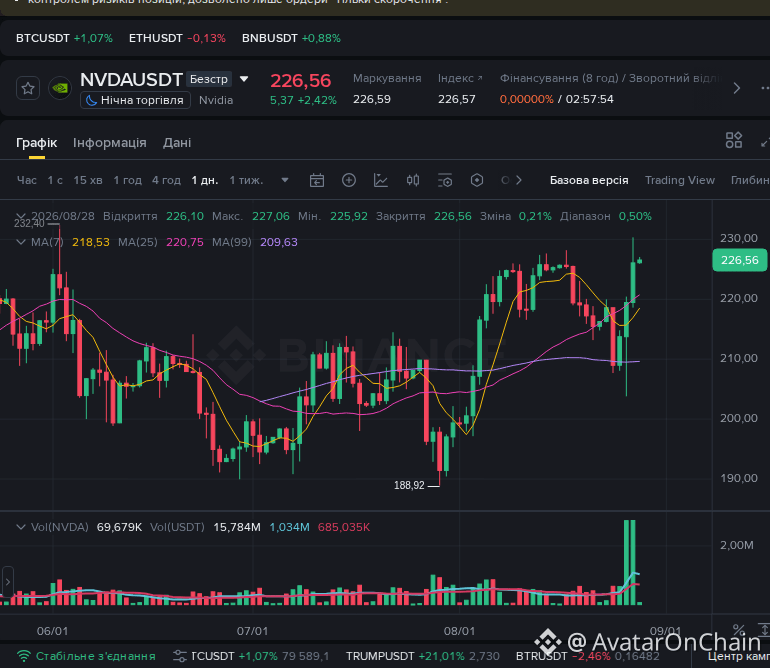
Task: Click the Маркування price label
Action: [x=387, y=79]
